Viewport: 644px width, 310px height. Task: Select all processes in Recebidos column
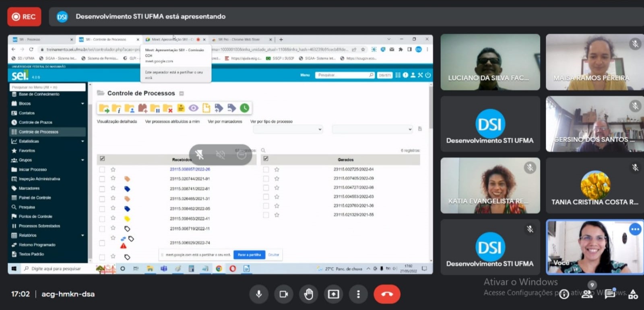coord(102,159)
